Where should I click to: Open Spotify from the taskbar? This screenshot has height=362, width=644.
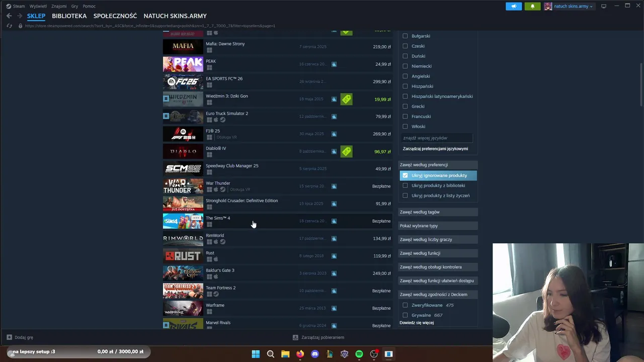point(359,354)
